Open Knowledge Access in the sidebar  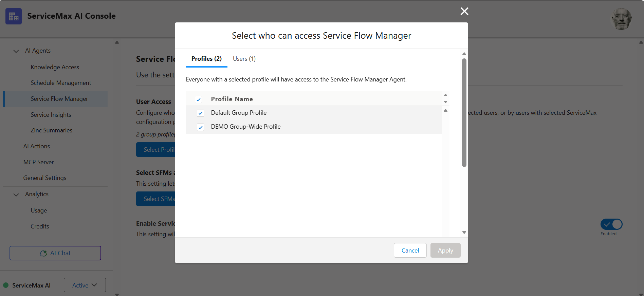pyautogui.click(x=55, y=67)
